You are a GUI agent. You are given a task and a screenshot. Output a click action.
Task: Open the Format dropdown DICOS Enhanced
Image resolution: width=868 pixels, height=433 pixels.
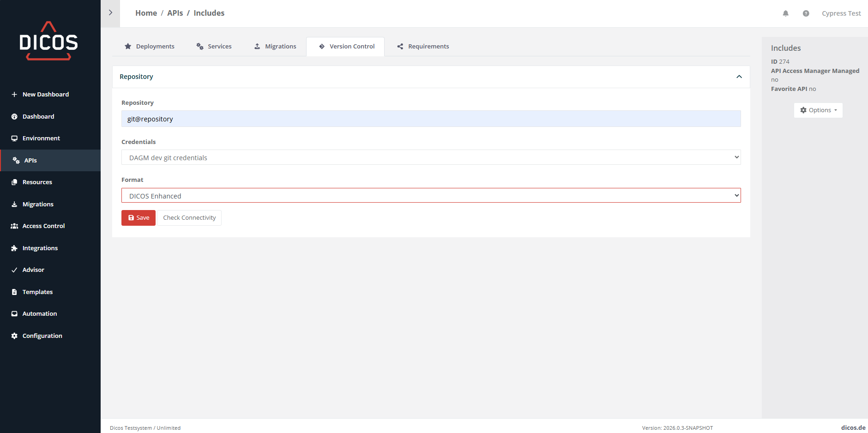pos(431,196)
